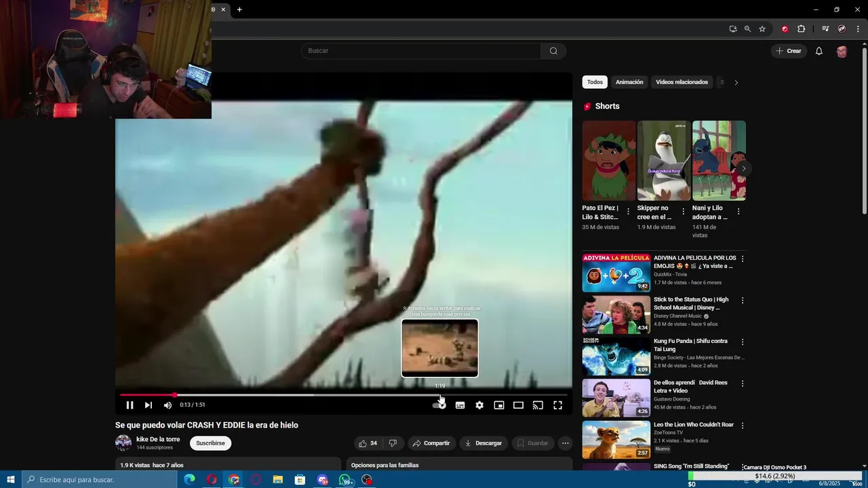Open Skipper no cree short
This screenshot has width=868, height=488.
coord(664,161)
